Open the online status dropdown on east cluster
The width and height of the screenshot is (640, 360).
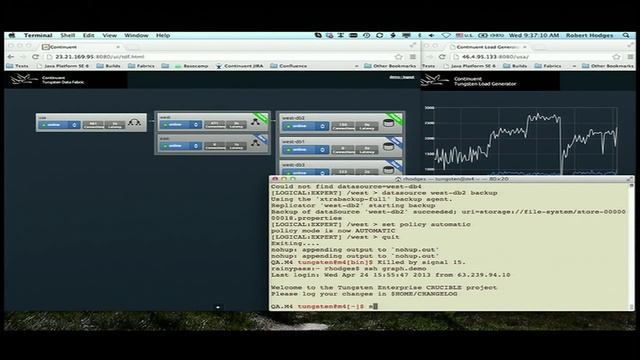tap(180, 146)
